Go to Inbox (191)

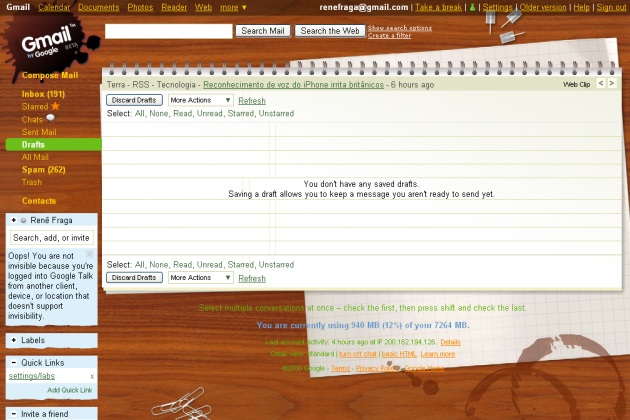tap(43, 94)
